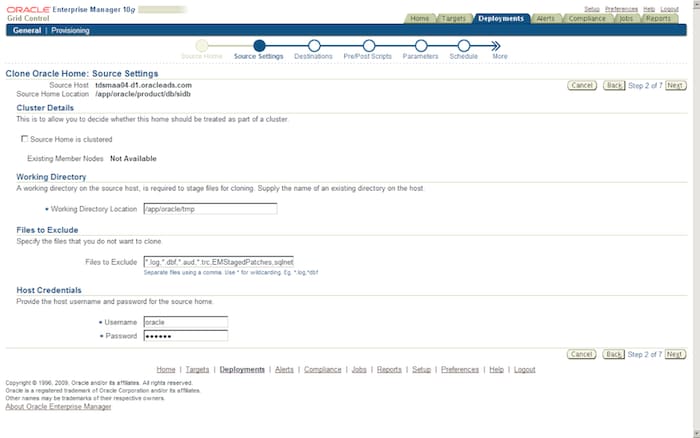
Task: Click the Host Credentials heading
Action: [49, 290]
